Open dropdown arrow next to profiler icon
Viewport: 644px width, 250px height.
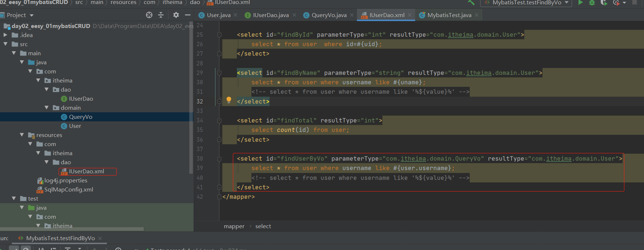point(624,3)
